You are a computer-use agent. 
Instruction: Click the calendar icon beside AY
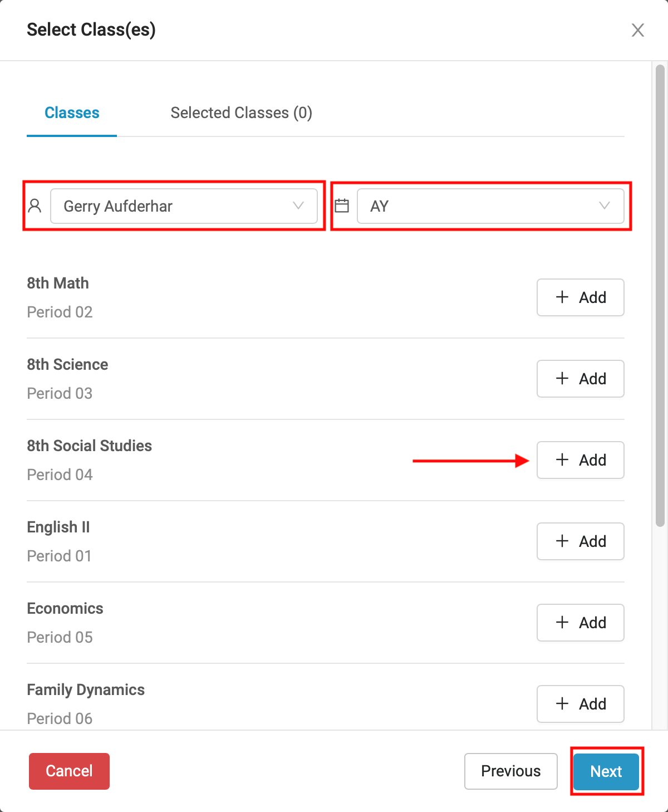coord(342,206)
